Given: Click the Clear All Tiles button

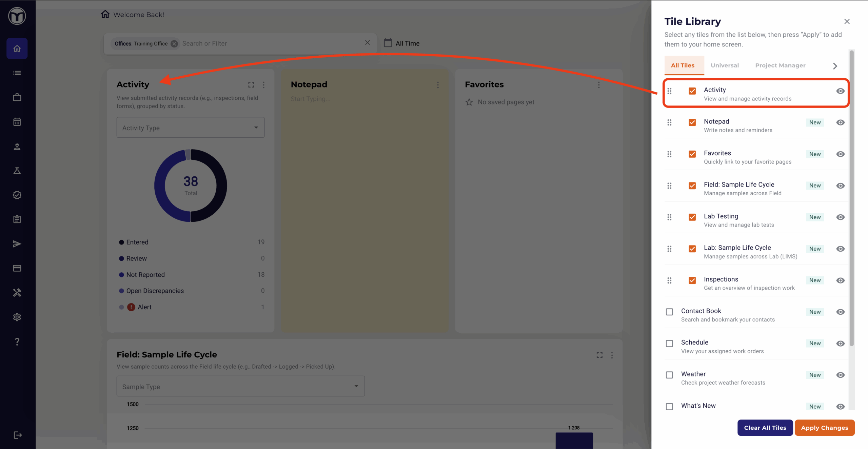Looking at the screenshot, I should tap(765, 428).
